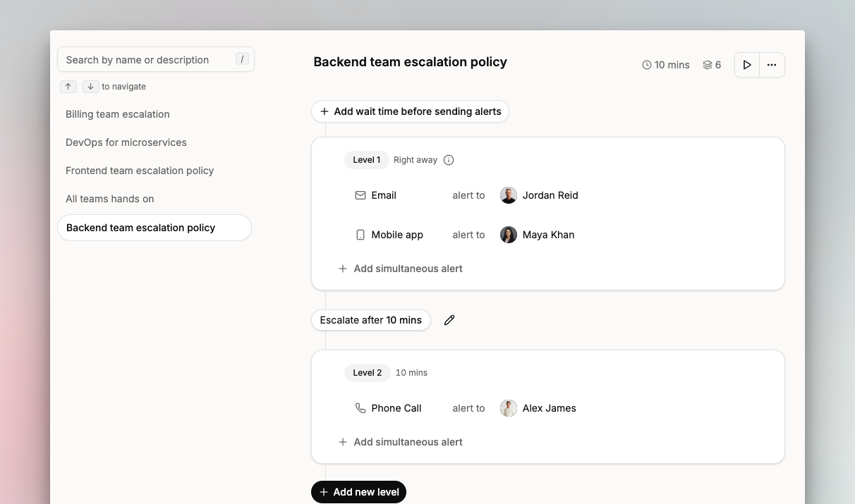The width and height of the screenshot is (855, 504).
Task: Click the name Alex James
Action: click(550, 408)
